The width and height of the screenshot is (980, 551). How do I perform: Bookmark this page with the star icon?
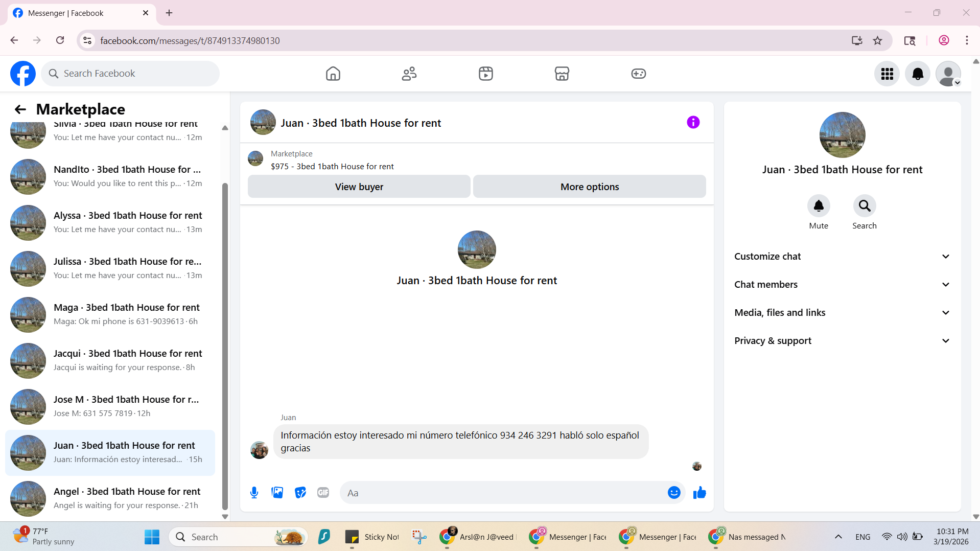pos(877,40)
